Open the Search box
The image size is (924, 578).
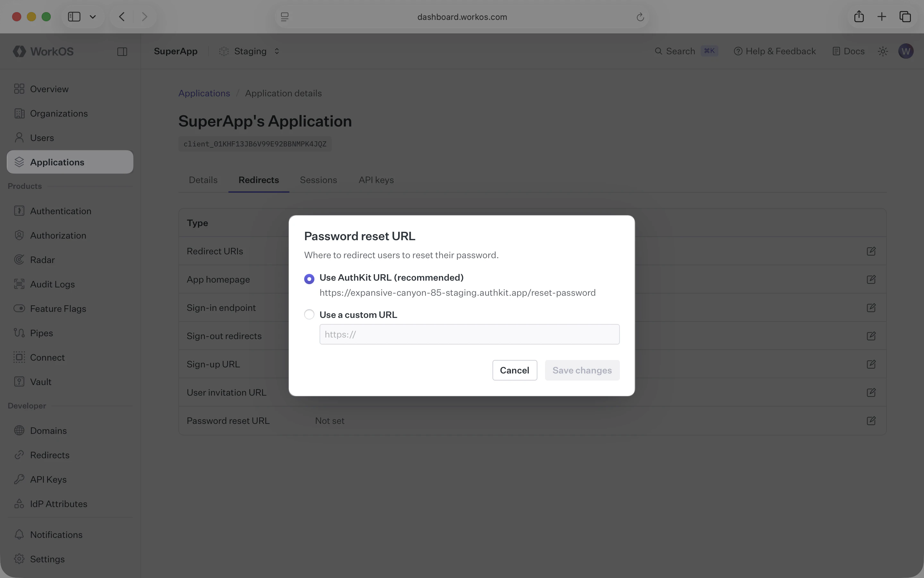point(686,51)
